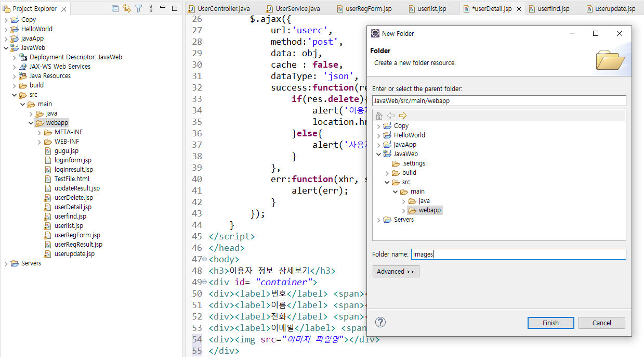Viewport: 644px width, 357px height.
Task: Expand HelloWorld project in Project Explorer
Action: click(x=6, y=29)
